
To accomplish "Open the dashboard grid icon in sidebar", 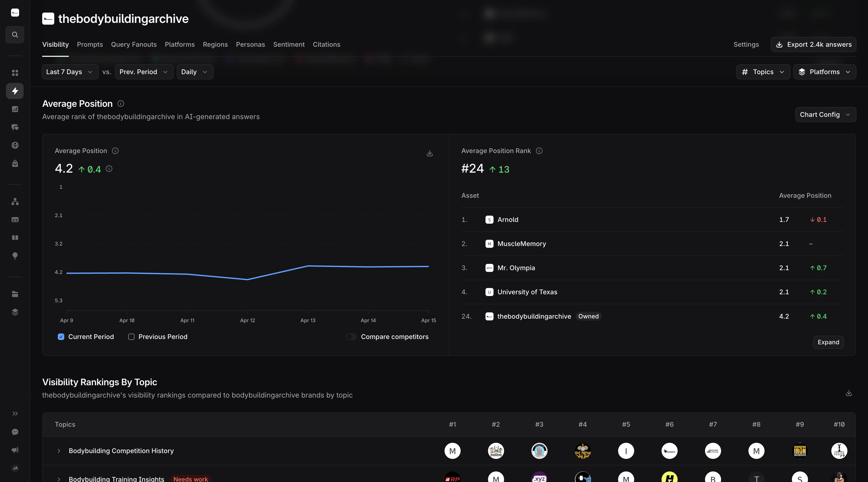I will click(x=15, y=73).
